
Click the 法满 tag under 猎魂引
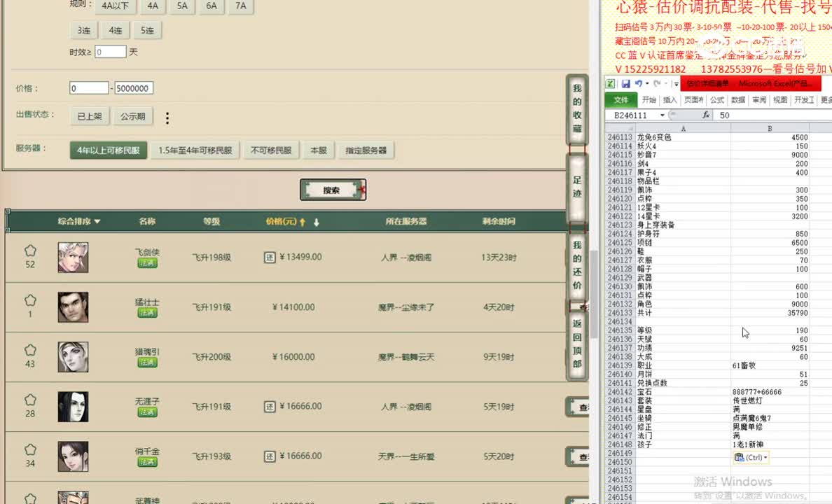coord(147,363)
